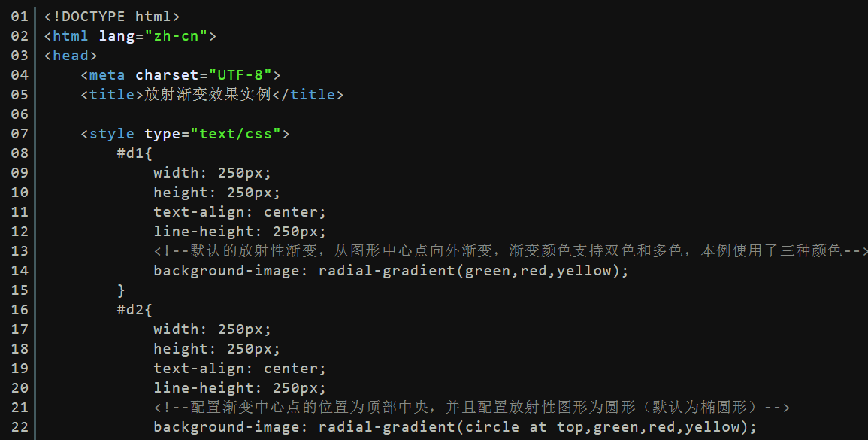Viewport: 868px width, 440px height.
Task: Click the comment on line 21
Action: click(x=472, y=408)
